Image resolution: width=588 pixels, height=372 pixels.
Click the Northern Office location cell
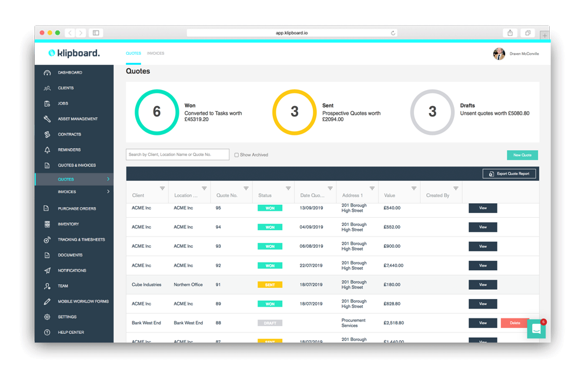pos(188,284)
